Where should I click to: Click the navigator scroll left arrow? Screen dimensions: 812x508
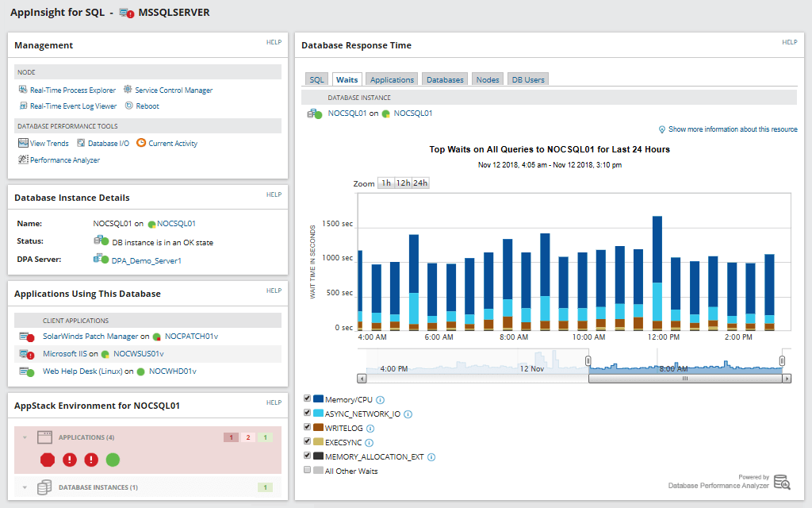coord(362,379)
